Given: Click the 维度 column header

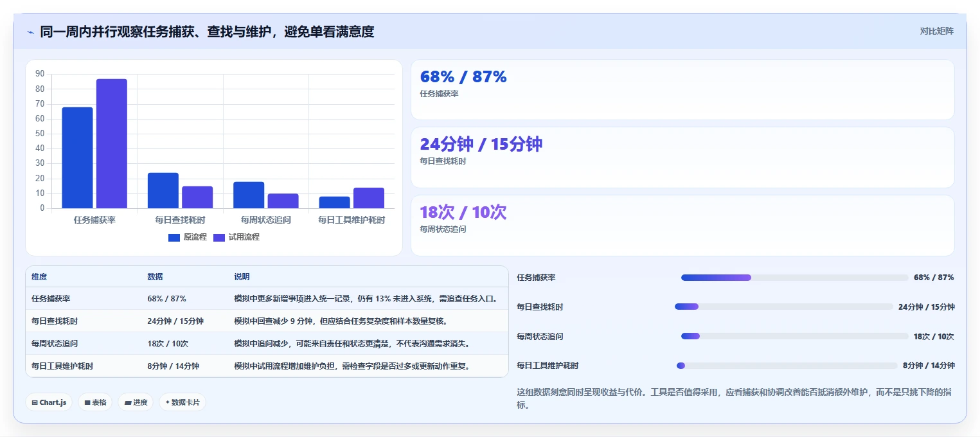Looking at the screenshot, I should click(39, 277).
